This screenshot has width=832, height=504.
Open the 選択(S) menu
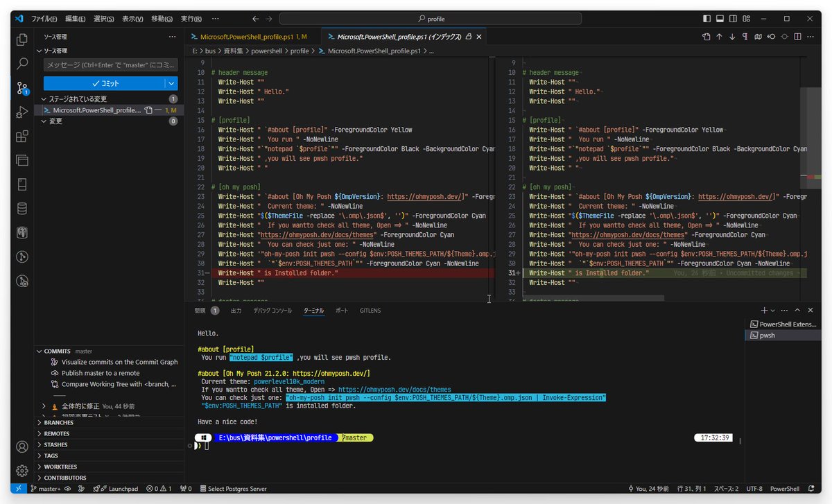[x=103, y=19]
